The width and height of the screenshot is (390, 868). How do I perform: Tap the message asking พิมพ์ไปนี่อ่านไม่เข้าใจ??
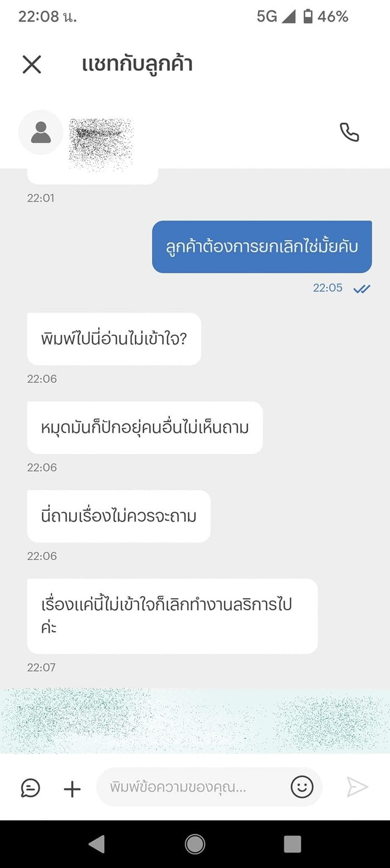click(114, 339)
